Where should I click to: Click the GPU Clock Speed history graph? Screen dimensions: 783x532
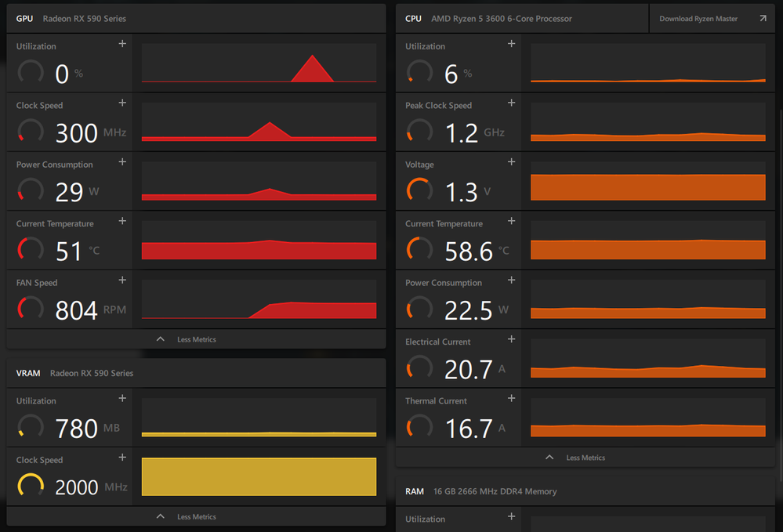click(259, 121)
